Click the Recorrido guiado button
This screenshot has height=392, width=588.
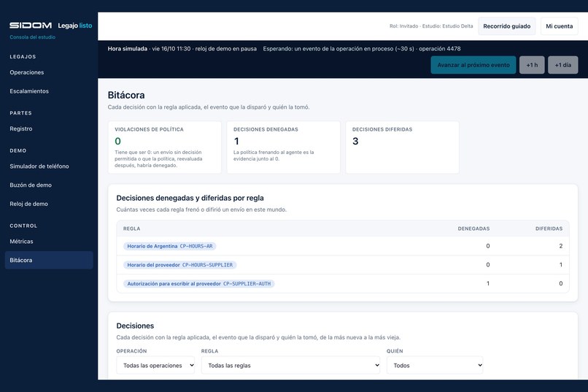click(506, 26)
